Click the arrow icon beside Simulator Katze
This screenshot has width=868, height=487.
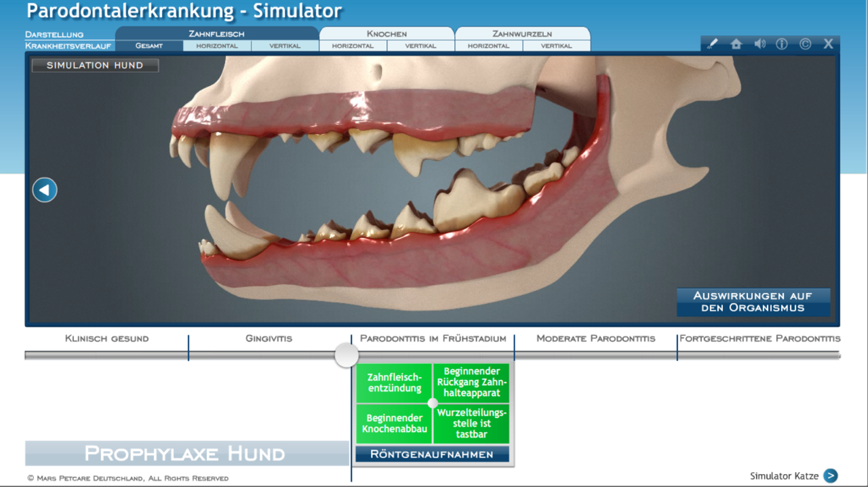point(830,476)
